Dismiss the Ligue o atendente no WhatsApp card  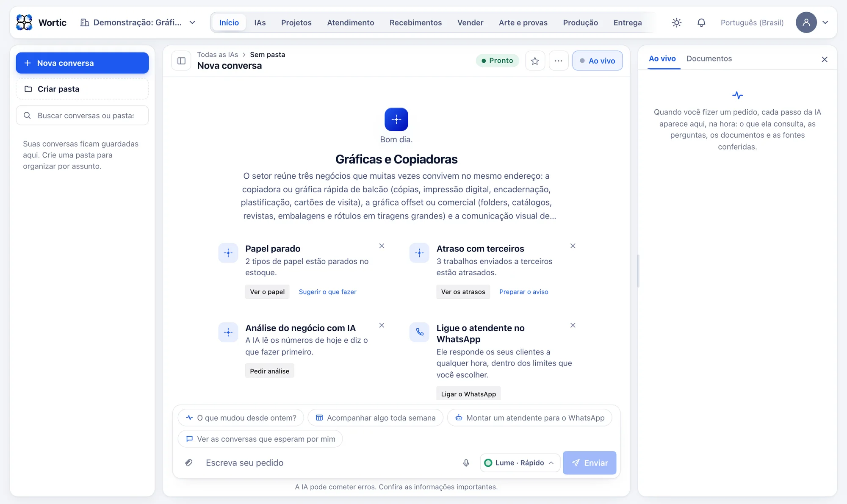573,325
